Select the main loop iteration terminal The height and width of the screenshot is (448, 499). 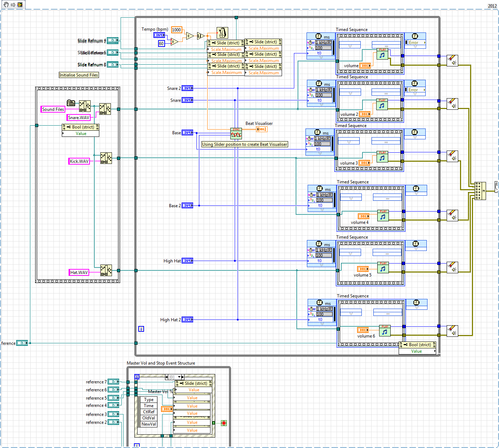coord(141,329)
